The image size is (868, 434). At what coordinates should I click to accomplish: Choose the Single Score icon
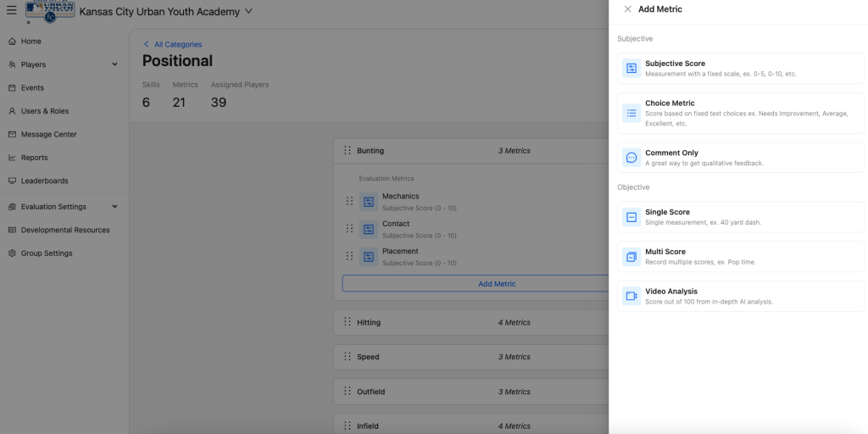[x=632, y=217]
